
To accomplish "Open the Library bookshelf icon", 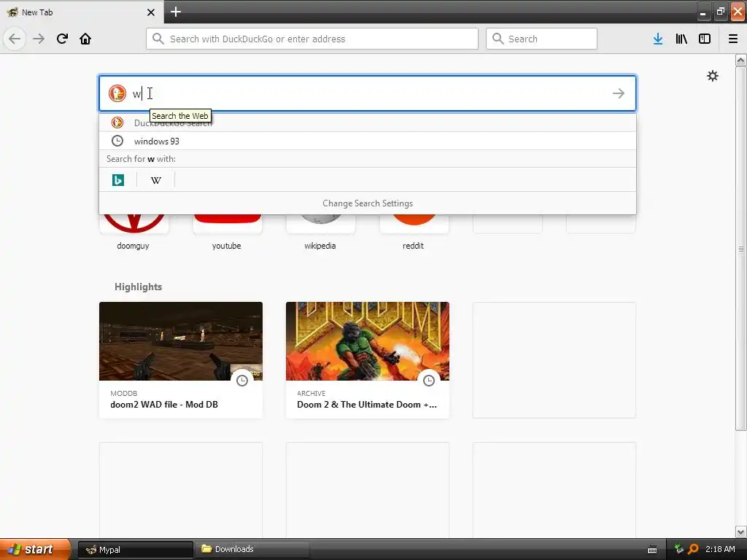I will [681, 39].
